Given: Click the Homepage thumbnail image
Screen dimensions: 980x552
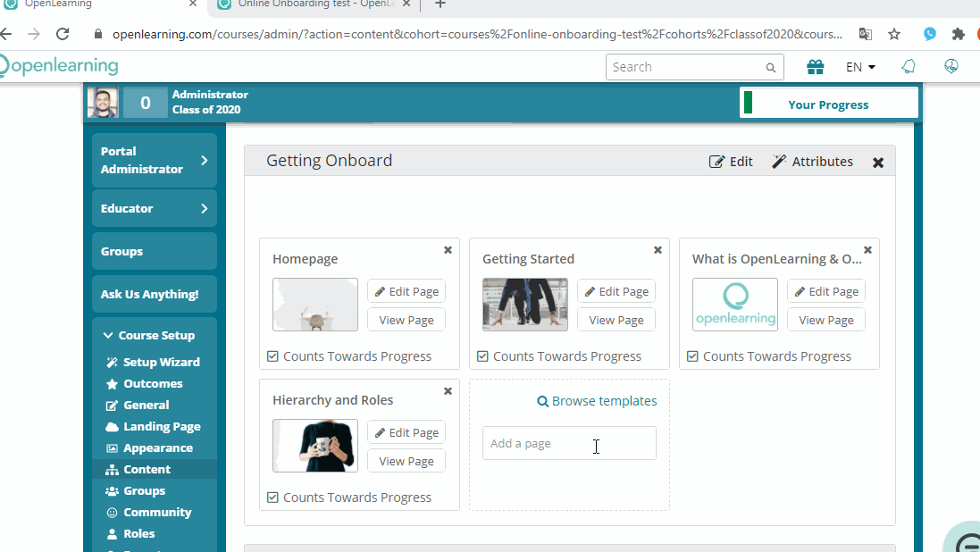Looking at the screenshot, I should [x=315, y=305].
